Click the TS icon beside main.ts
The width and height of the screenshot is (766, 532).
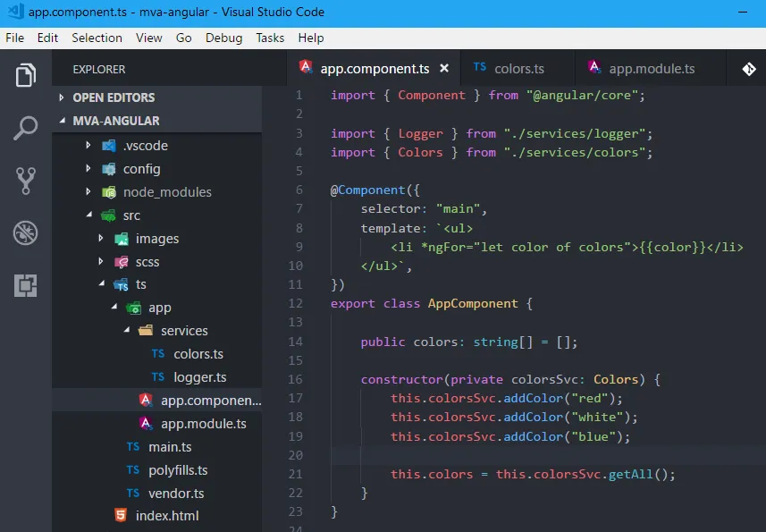click(x=133, y=446)
